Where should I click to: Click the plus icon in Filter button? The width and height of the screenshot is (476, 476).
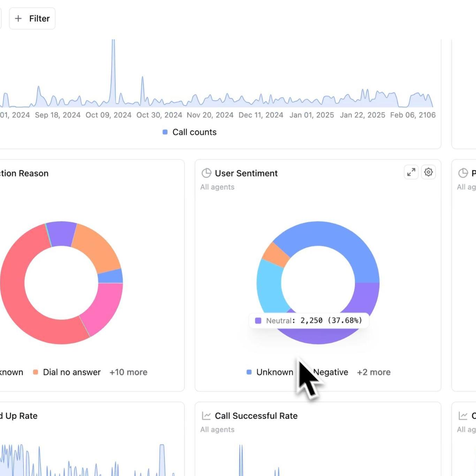click(18, 18)
